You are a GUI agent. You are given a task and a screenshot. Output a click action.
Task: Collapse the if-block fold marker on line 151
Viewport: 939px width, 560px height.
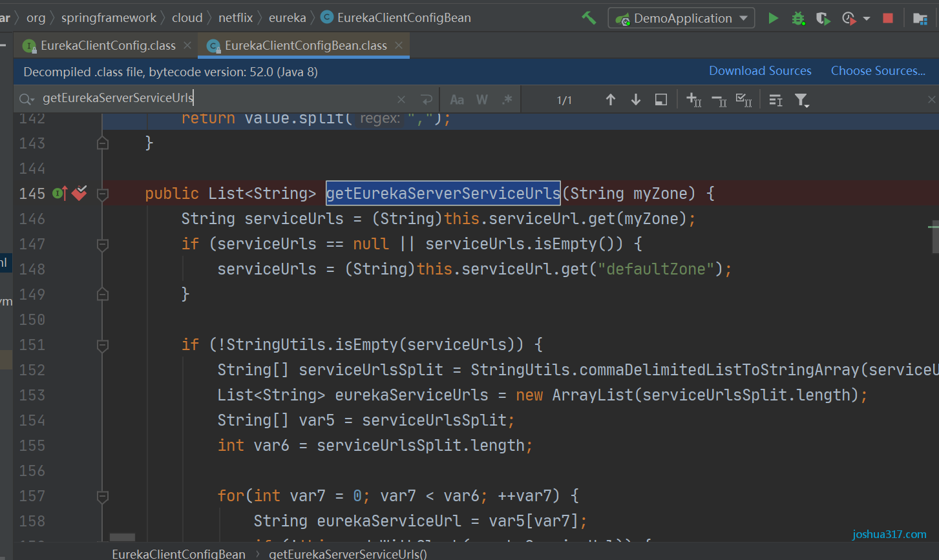coord(102,345)
